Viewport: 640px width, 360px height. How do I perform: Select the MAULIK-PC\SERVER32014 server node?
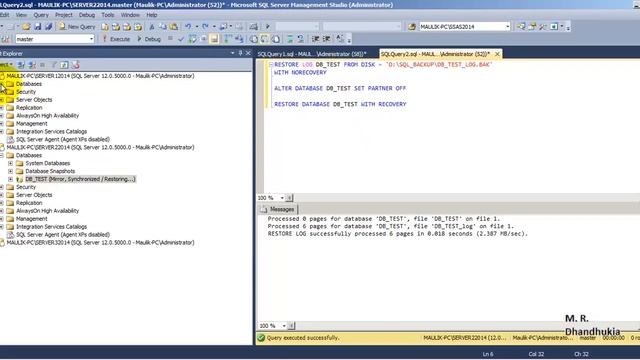100,242
